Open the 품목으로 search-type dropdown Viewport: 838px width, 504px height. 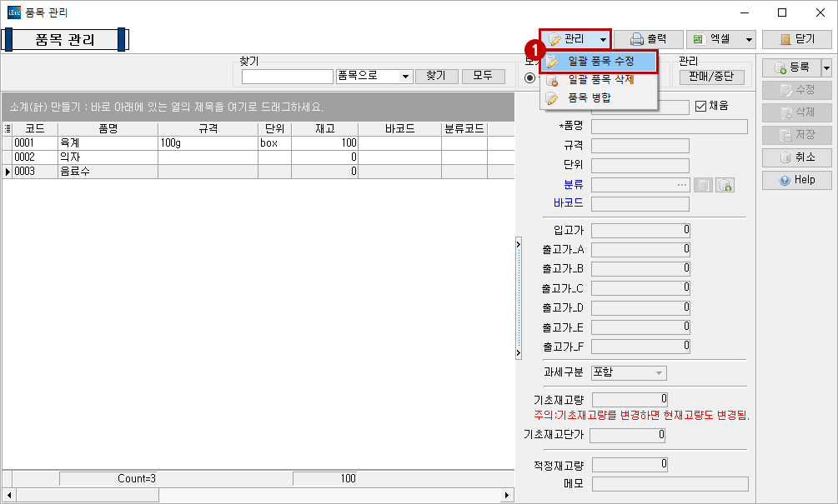(374, 77)
